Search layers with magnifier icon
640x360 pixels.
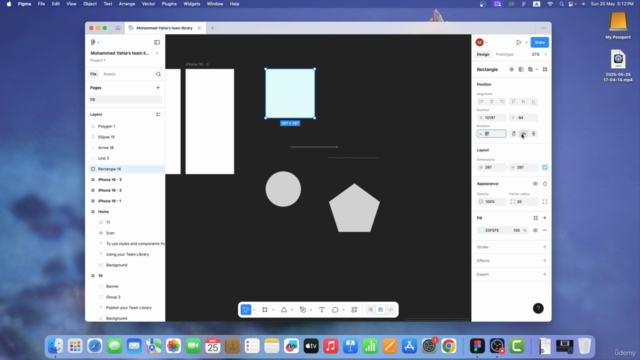point(158,74)
